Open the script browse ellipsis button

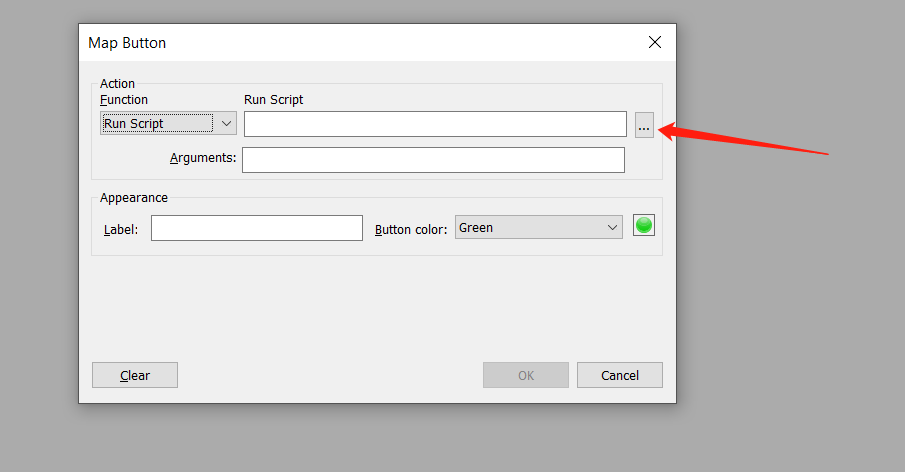tap(644, 125)
